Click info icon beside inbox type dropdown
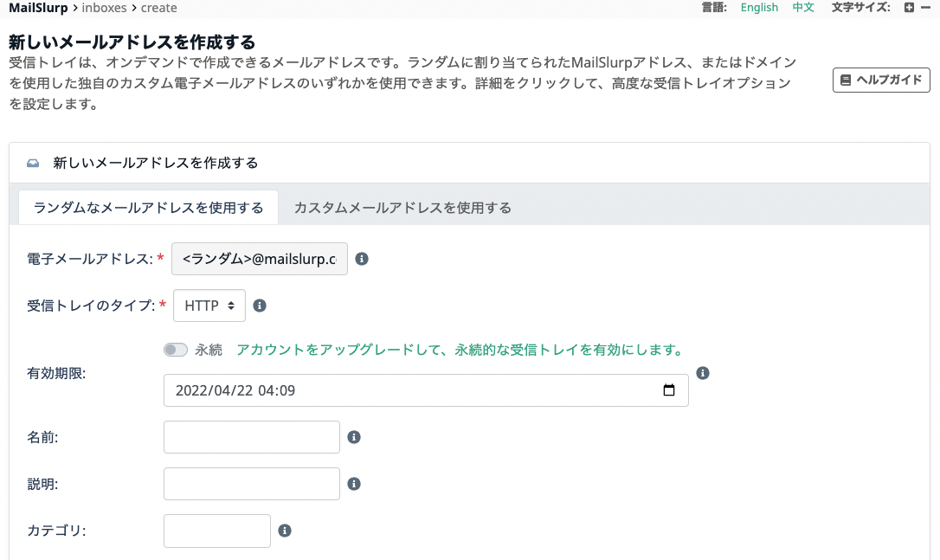The width and height of the screenshot is (940, 560). (260, 306)
